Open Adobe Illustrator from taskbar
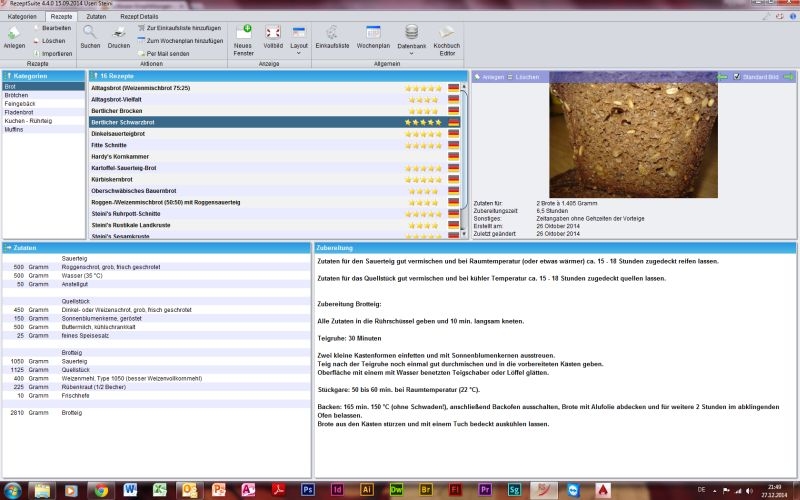The width and height of the screenshot is (800, 500). tap(366, 491)
